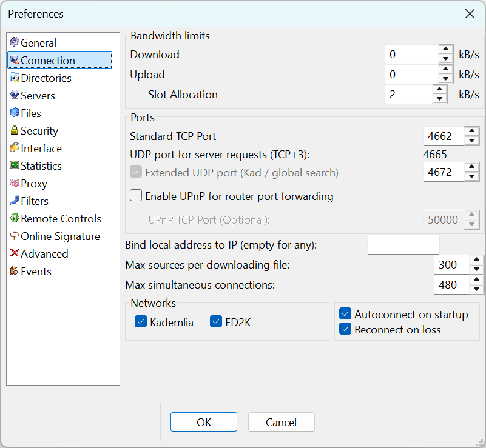Click the Events icon
486x448 pixels.
click(14, 270)
